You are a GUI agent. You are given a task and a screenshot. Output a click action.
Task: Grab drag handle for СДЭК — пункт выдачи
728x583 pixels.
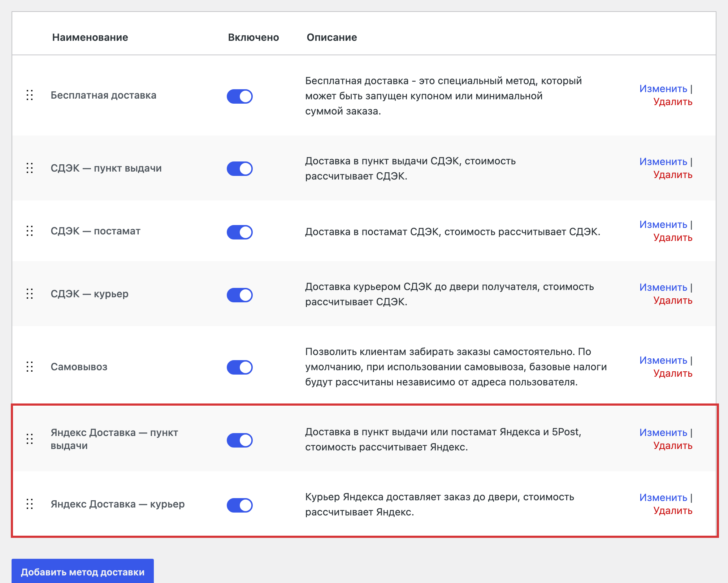click(x=30, y=168)
